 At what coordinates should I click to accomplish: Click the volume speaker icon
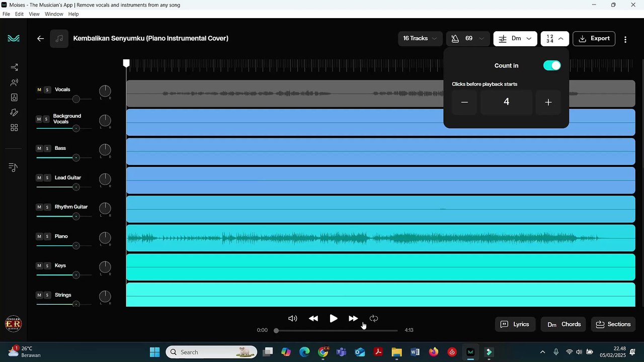pos(292,318)
